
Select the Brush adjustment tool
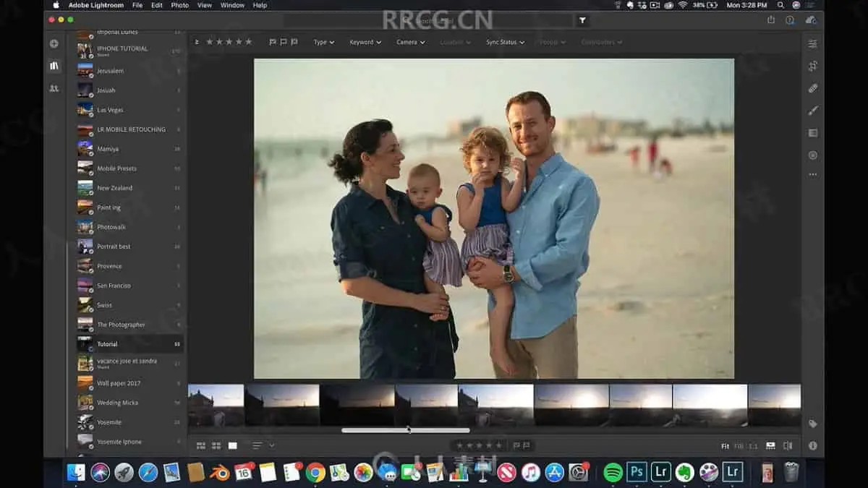point(812,111)
